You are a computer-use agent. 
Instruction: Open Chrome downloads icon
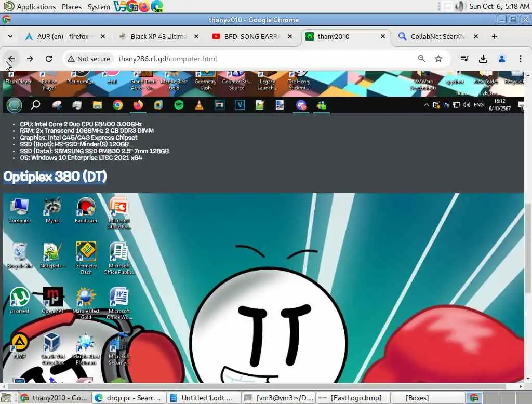tap(483, 59)
